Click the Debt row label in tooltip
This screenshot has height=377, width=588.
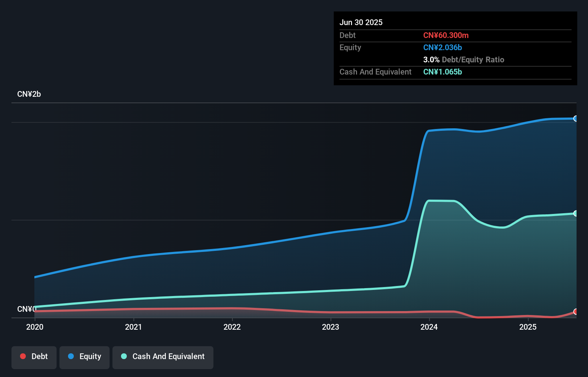click(347, 35)
